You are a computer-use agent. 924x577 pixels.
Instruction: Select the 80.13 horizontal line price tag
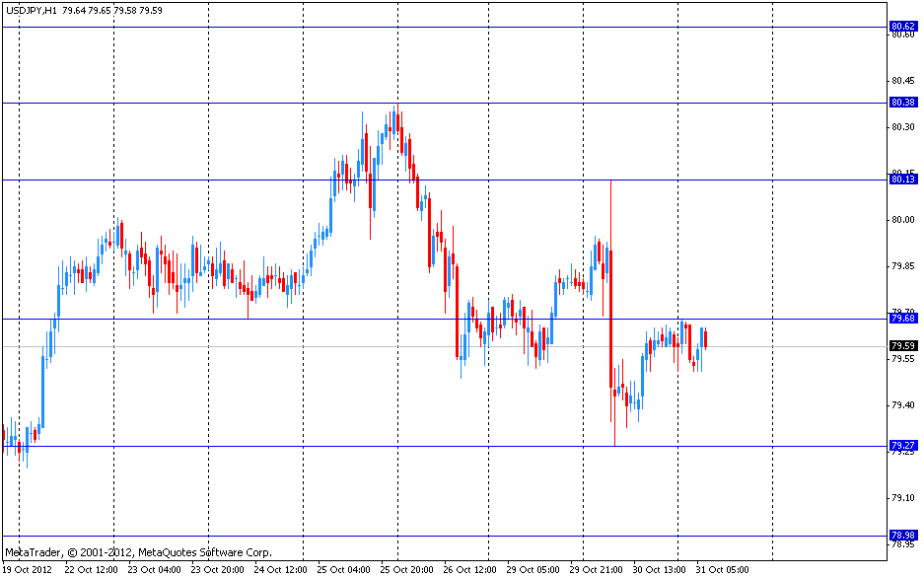coord(902,180)
